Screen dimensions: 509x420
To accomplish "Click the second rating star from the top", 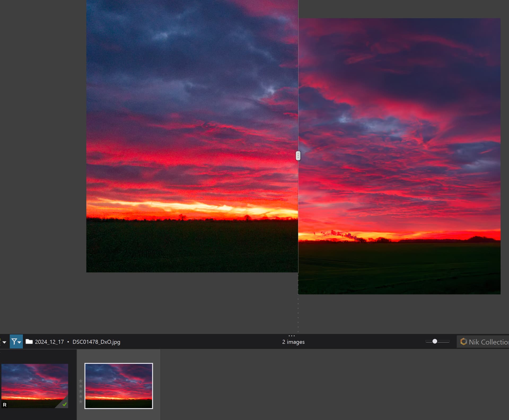I will point(81,386).
